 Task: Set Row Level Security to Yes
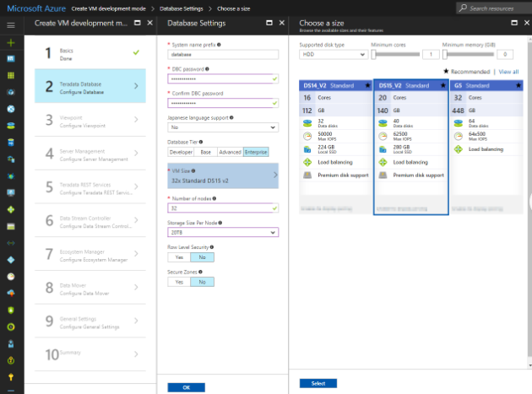[179, 256]
